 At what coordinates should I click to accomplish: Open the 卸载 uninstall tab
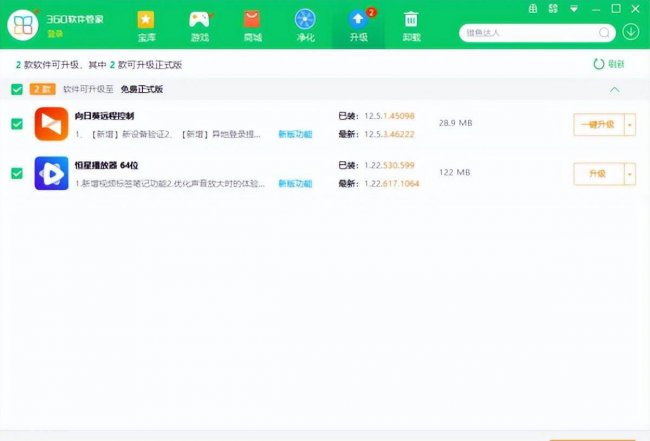click(x=411, y=26)
